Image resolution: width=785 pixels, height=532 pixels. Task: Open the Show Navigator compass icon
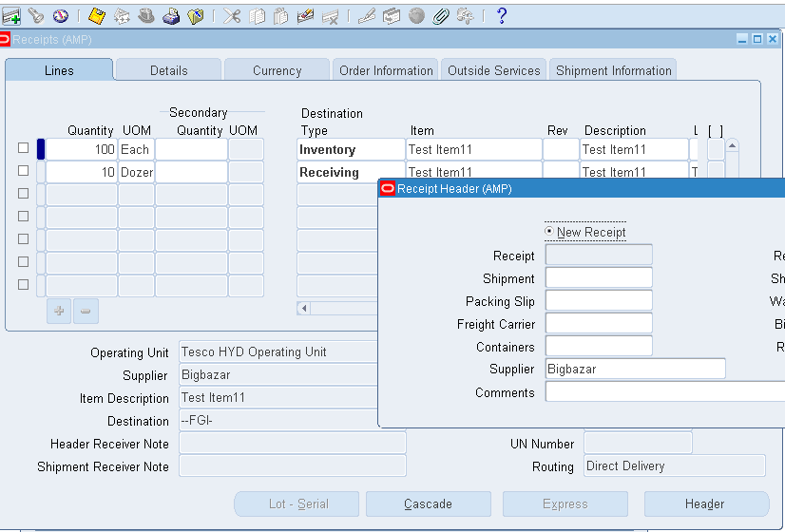tap(61, 16)
